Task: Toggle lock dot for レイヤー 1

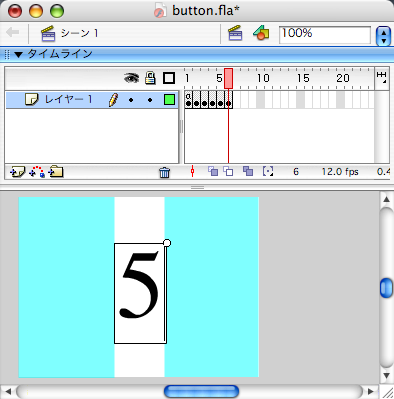Action: click(150, 100)
